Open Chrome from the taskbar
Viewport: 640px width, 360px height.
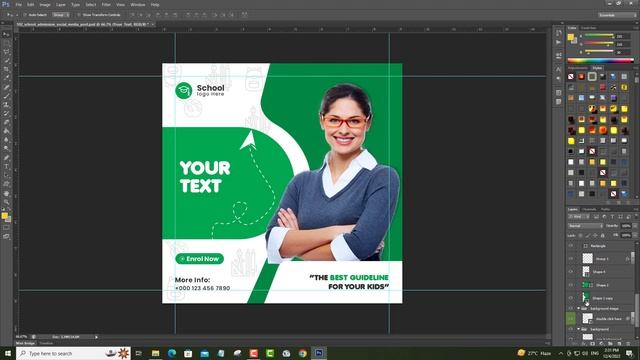coord(302,353)
